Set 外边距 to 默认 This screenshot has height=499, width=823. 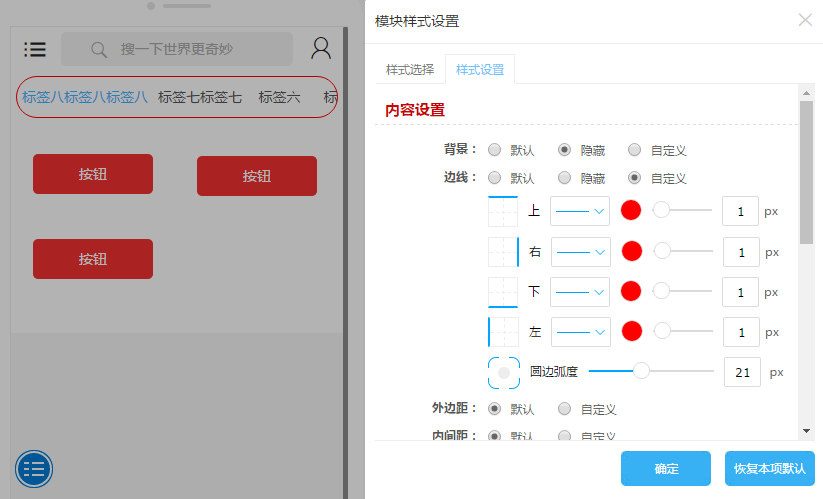pos(494,409)
